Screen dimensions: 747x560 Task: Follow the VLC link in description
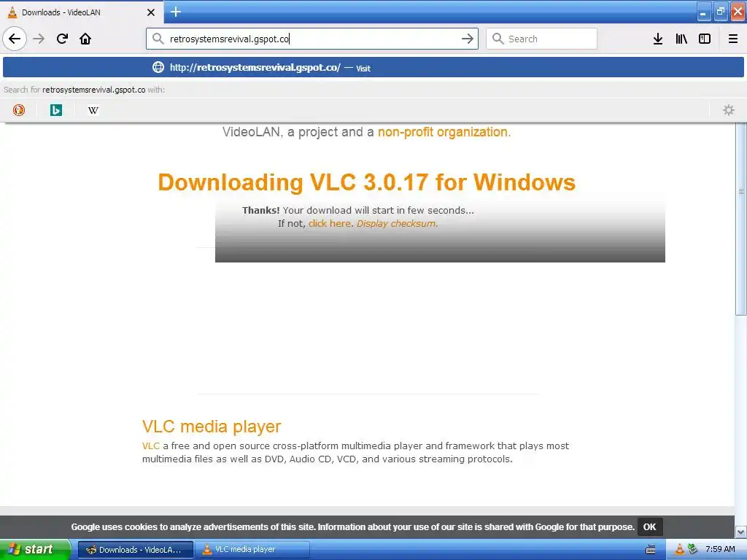(x=150, y=446)
